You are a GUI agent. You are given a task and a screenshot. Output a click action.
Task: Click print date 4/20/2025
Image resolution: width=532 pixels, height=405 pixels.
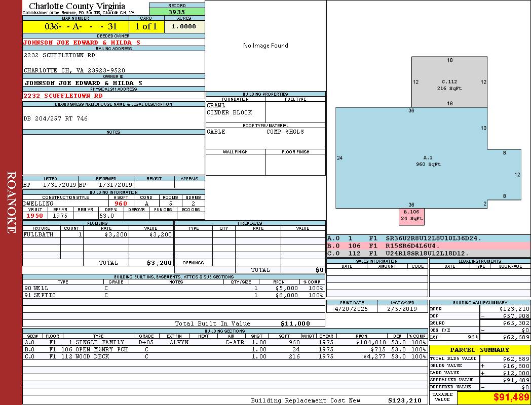[351, 309]
